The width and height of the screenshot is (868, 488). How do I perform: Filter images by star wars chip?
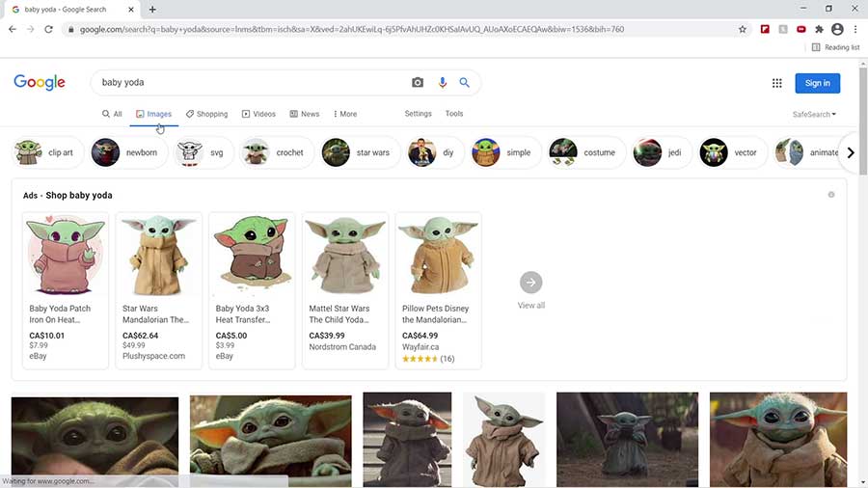click(360, 152)
